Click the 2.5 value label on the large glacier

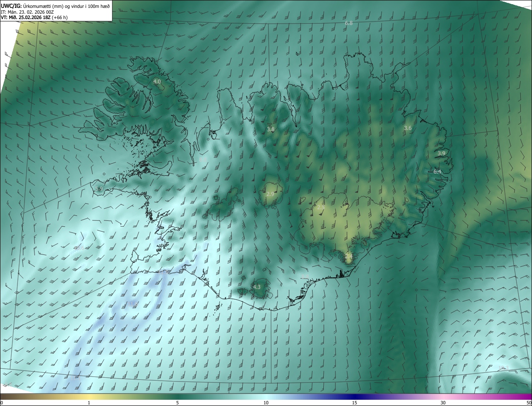click(x=321, y=208)
